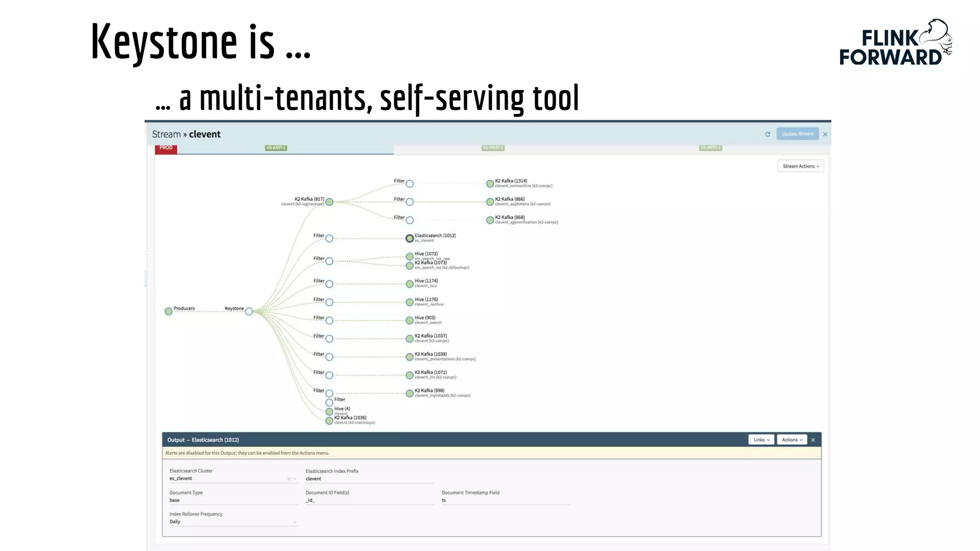Open the K2 Kafka (866) clevent_apptokens node
980x551 pixels.
coord(490,202)
